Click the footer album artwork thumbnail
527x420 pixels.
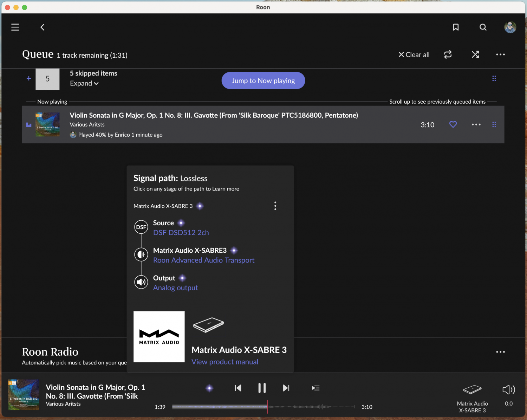click(x=24, y=395)
